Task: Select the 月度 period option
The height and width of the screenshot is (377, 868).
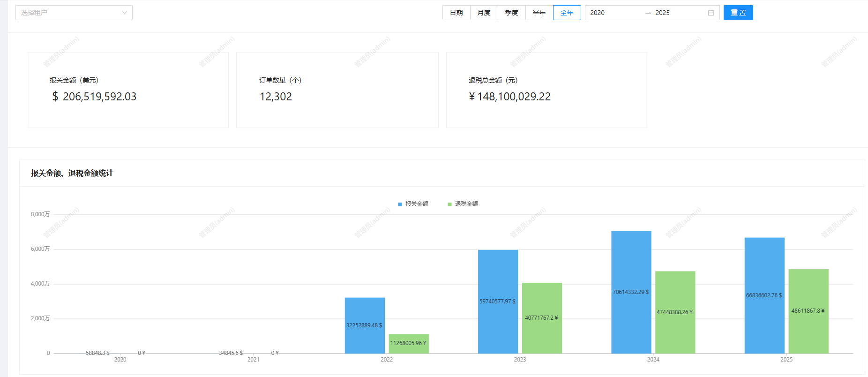Action: tap(484, 13)
